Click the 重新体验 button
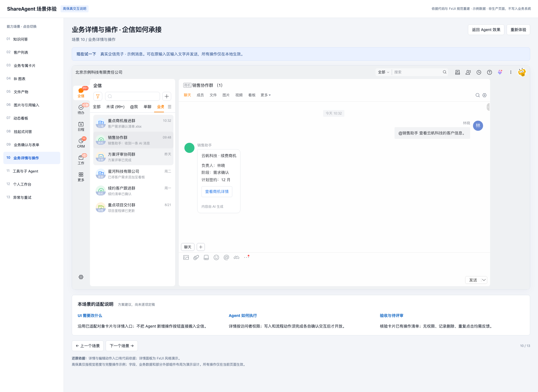This screenshot has width=538, height=392. (518, 30)
